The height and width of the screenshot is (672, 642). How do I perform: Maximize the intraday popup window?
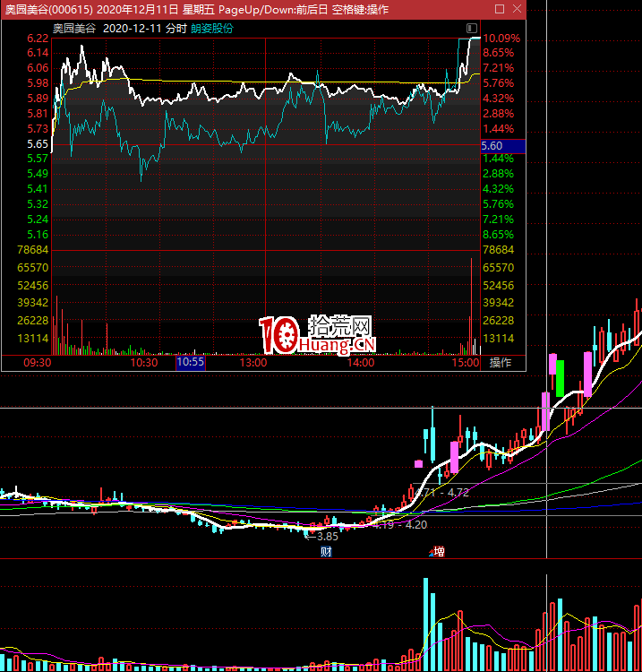point(500,9)
